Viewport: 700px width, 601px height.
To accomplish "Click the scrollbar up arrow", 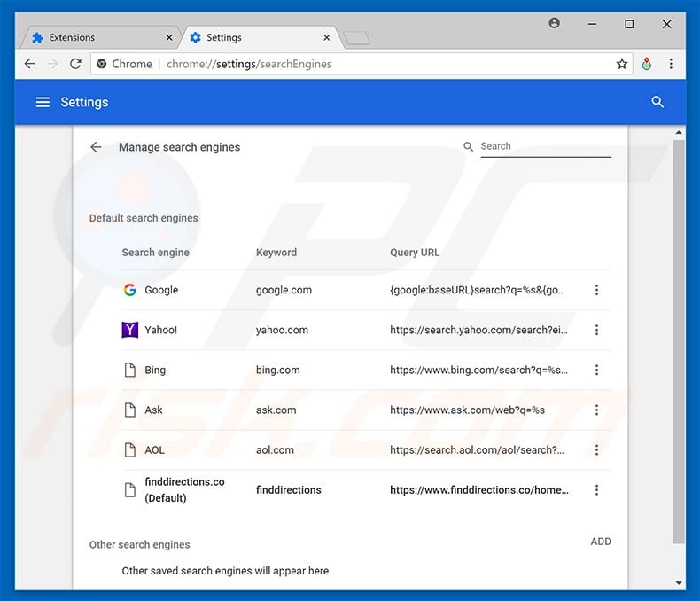I will [679, 133].
